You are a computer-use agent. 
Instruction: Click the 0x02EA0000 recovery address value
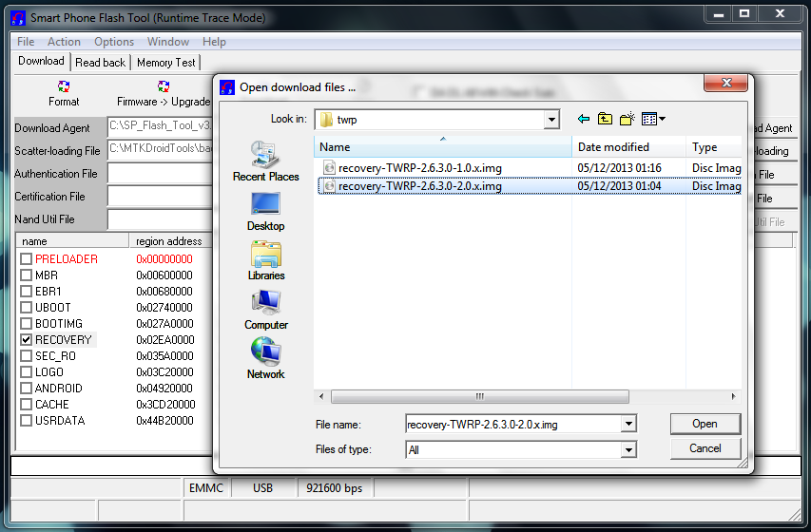point(165,340)
